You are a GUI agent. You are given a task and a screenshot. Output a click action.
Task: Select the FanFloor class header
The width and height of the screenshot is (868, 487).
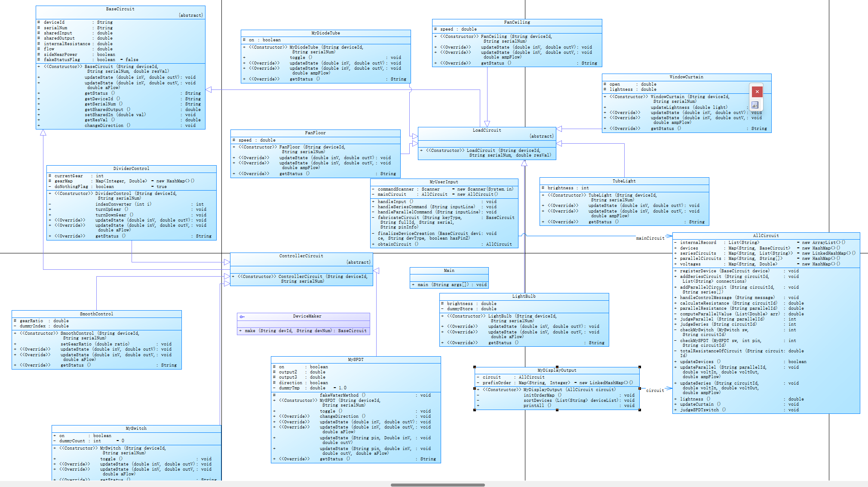point(316,133)
